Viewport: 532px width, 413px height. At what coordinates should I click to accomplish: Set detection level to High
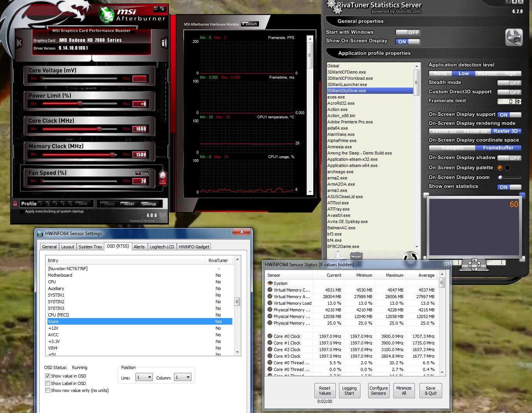pos(510,74)
